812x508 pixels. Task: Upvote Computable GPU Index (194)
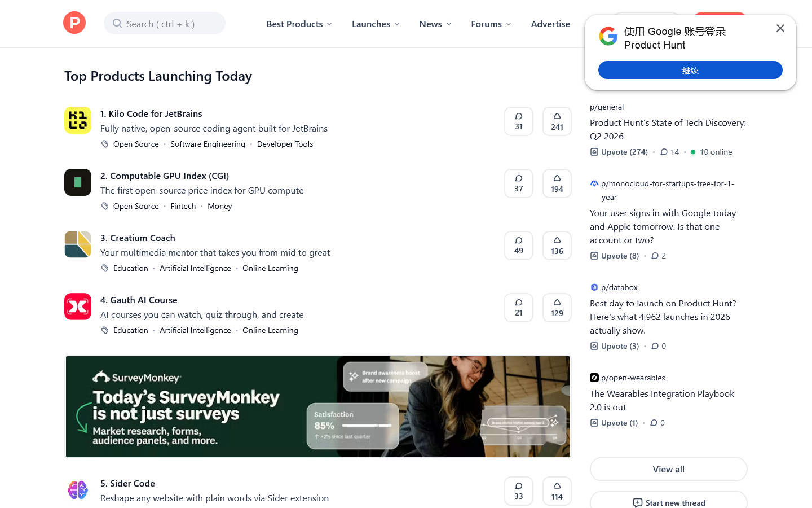557,183
